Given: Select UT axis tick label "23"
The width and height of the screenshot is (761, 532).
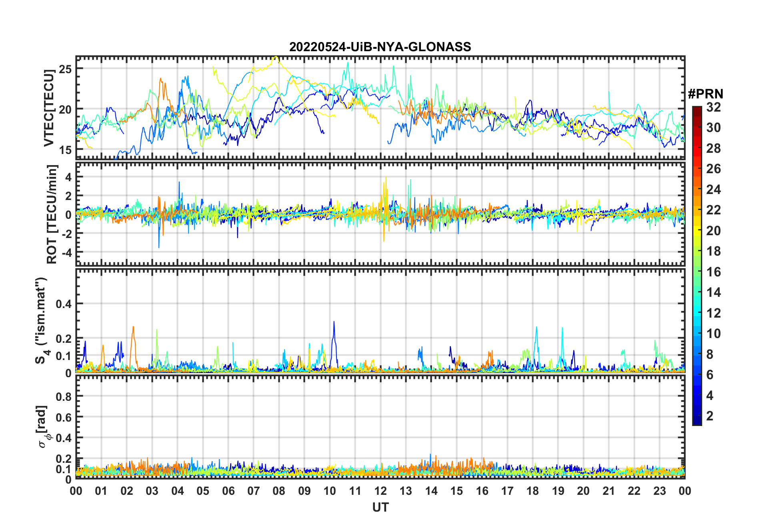Looking at the screenshot, I should pos(660,491).
